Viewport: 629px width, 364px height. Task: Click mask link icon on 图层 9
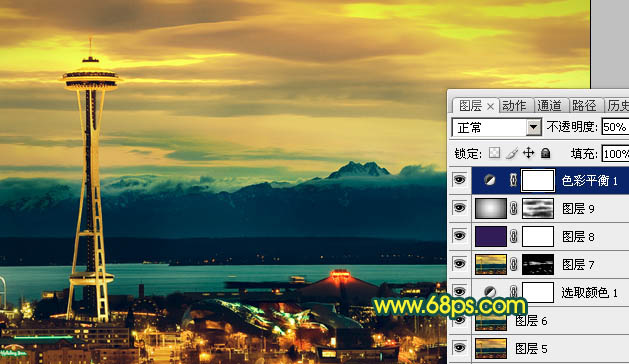point(514,208)
